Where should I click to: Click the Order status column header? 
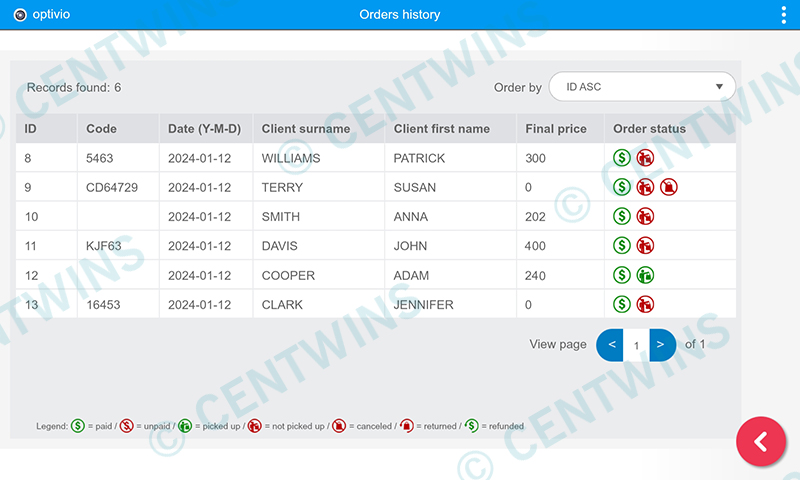(x=649, y=129)
